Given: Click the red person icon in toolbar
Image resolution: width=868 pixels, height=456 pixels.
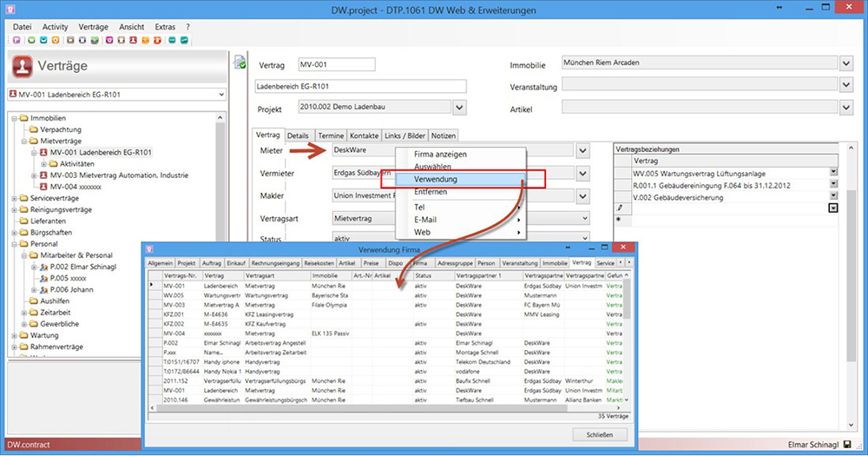Looking at the screenshot, I should point(133,40).
